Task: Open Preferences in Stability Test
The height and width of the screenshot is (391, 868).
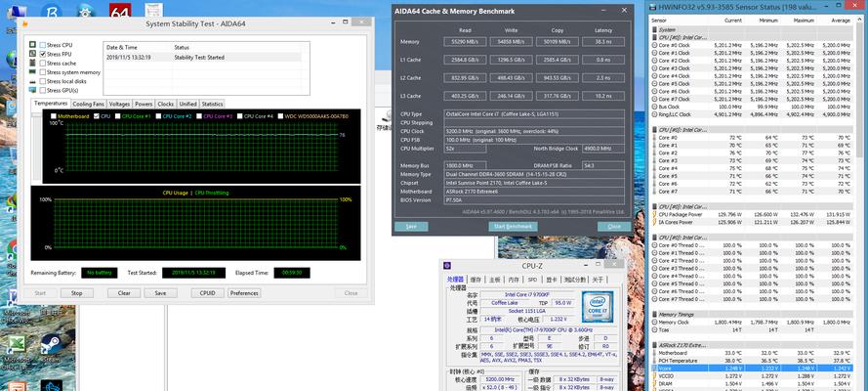Action: (x=244, y=293)
